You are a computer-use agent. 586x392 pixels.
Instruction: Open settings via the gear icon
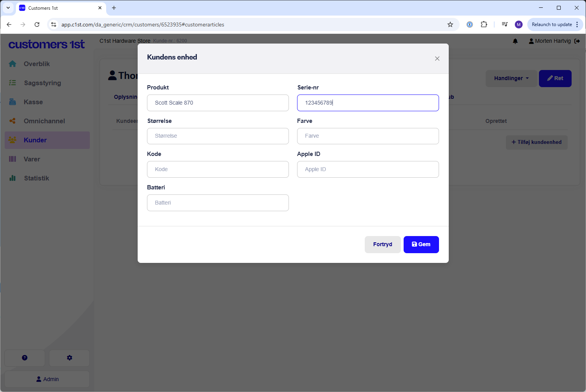[x=70, y=358]
